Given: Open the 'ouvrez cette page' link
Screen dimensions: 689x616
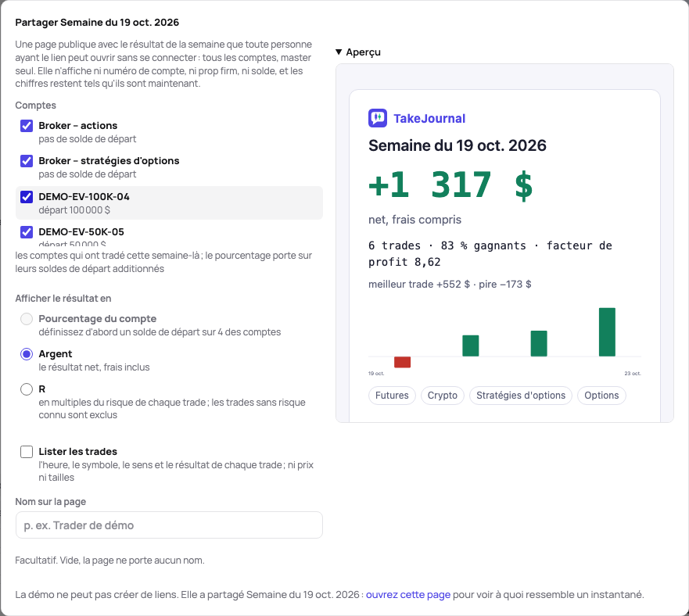Looking at the screenshot, I should coord(407,594).
